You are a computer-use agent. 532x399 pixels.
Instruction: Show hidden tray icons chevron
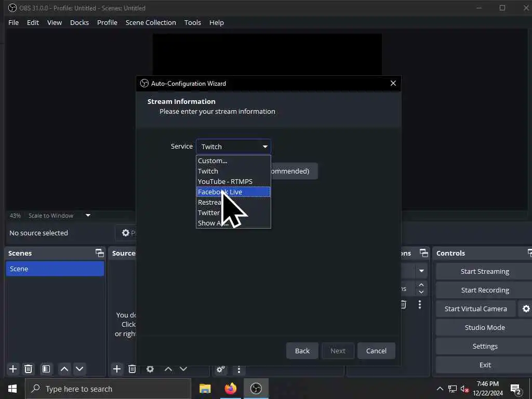point(440,389)
